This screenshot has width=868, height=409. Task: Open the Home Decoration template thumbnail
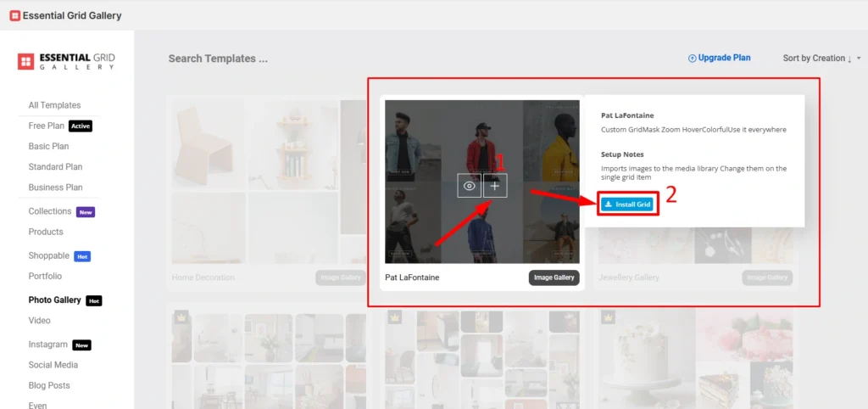click(269, 182)
